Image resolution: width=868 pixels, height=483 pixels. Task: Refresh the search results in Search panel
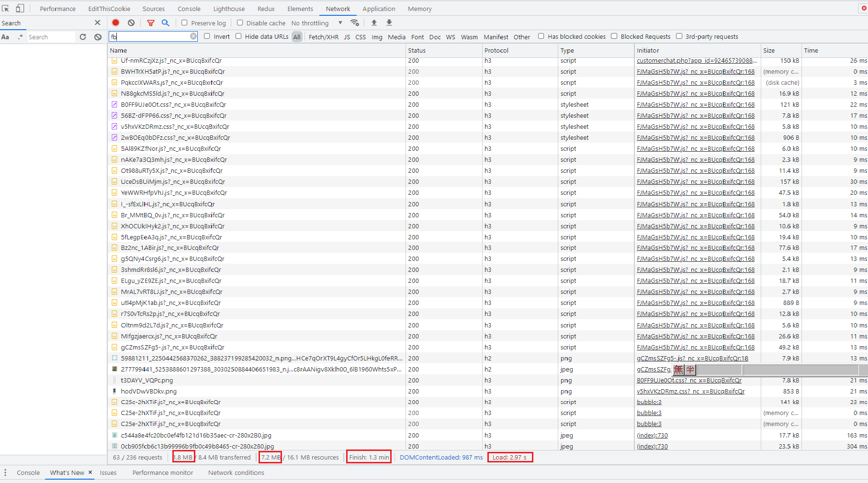point(83,37)
